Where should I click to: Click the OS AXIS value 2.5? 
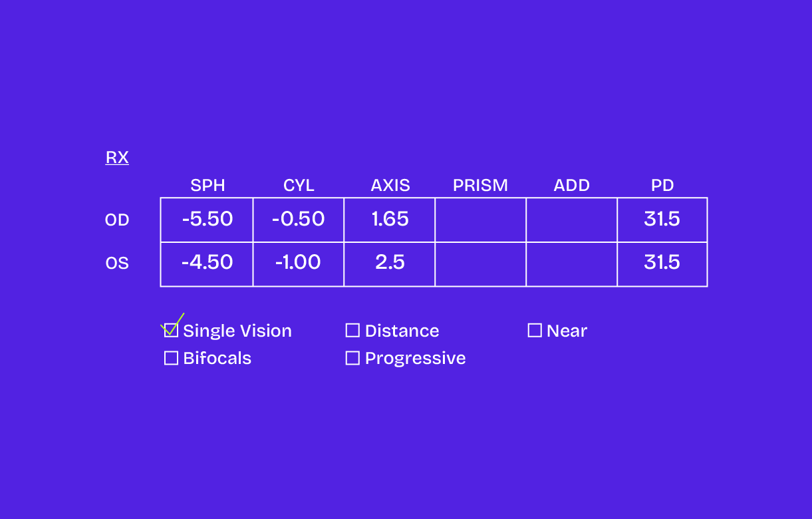[x=390, y=263]
